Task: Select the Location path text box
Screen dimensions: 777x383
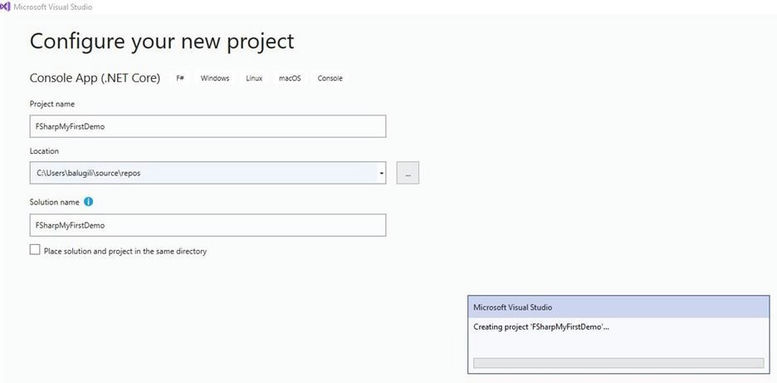Action: click(x=208, y=173)
